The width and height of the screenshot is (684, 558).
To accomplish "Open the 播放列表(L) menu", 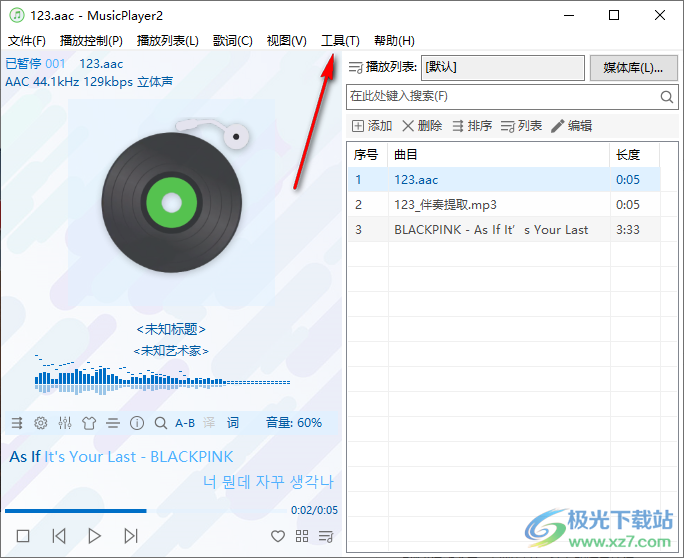I will (168, 41).
